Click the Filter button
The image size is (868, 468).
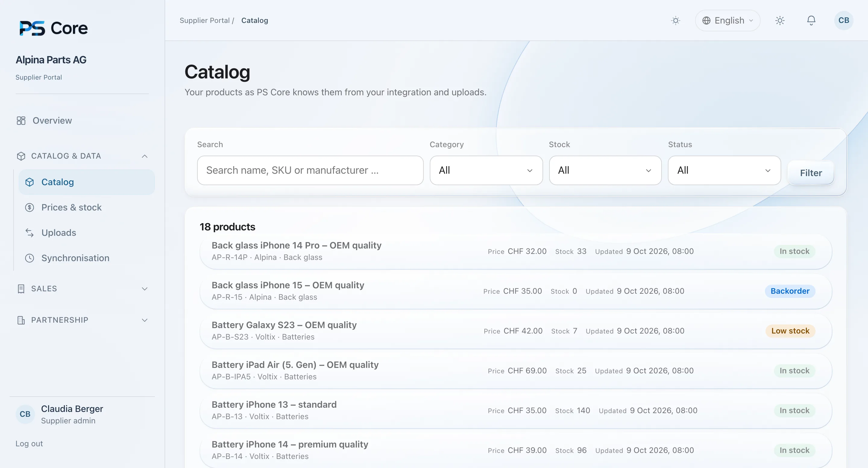[x=811, y=172]
